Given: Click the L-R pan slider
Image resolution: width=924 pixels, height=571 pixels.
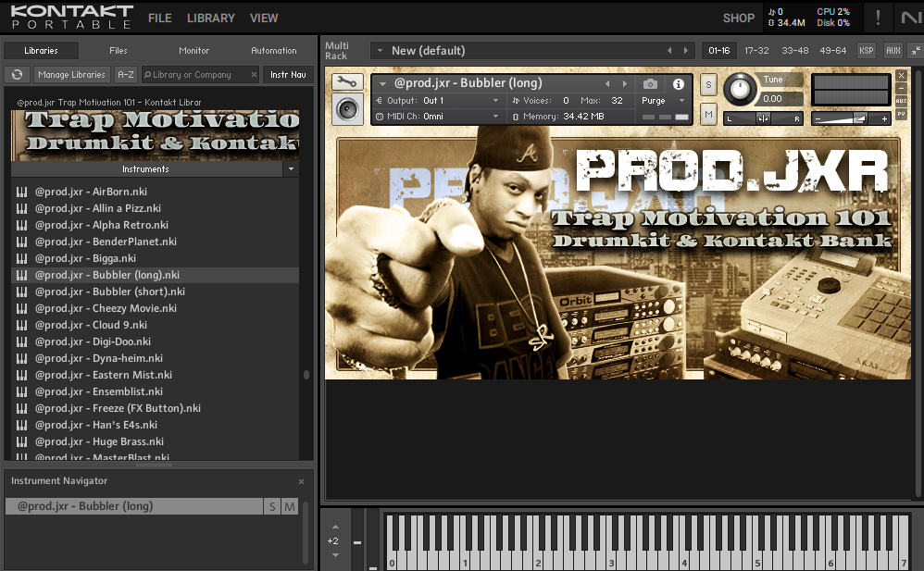Looking at the screenshot, I should [x=763, y=118].
